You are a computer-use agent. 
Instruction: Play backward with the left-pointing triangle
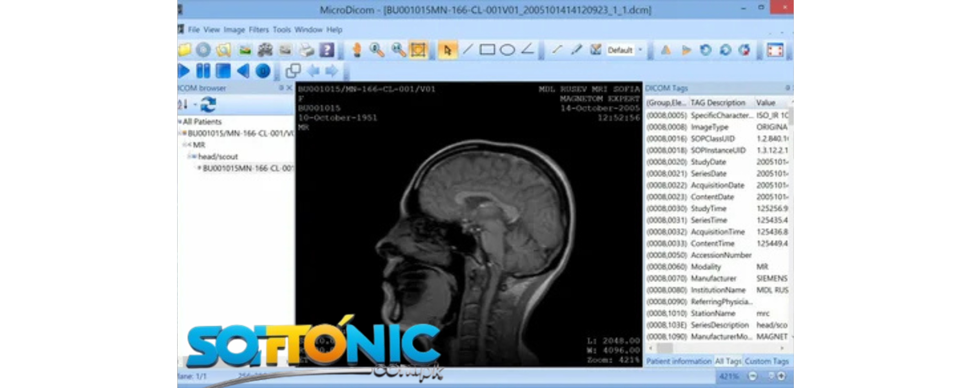click(x=243, y=71)
